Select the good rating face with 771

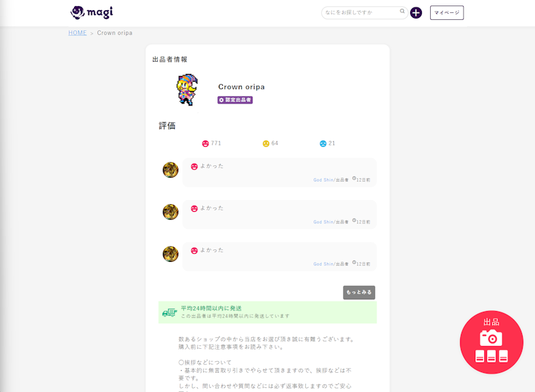205,143
